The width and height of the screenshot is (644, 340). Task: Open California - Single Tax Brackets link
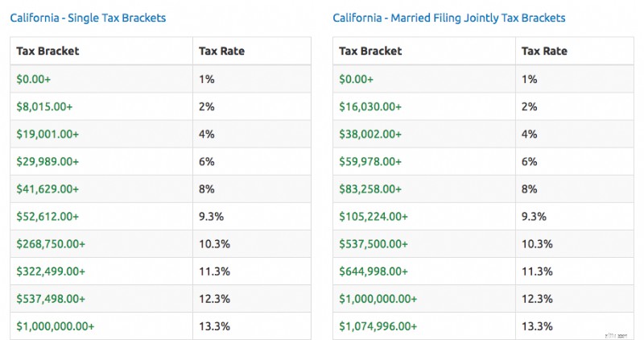pyautogui.click(x=88, y=18)
